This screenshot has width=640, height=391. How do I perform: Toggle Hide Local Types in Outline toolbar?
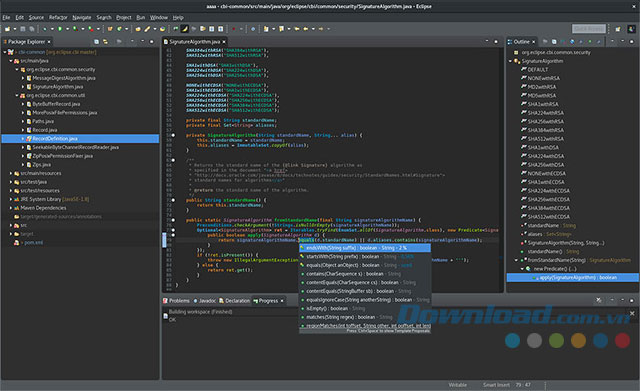[599, 42]
